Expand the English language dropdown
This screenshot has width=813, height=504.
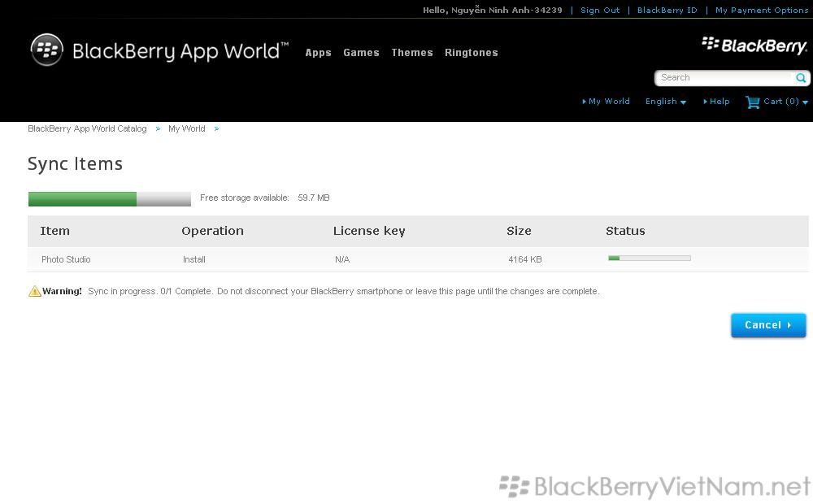click(666, 101)
